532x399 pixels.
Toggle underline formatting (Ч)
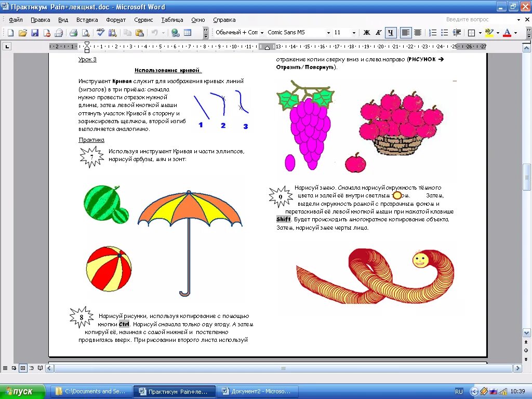pyautogui.click(x=391, y=33)
